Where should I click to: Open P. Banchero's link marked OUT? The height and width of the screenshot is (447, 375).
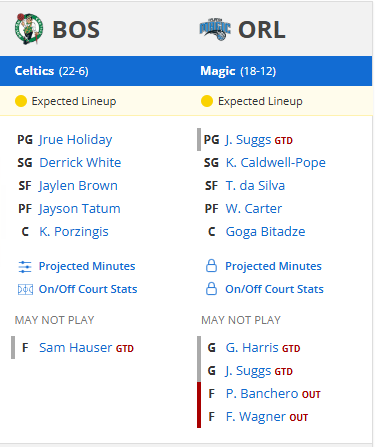tap(262, 394)
